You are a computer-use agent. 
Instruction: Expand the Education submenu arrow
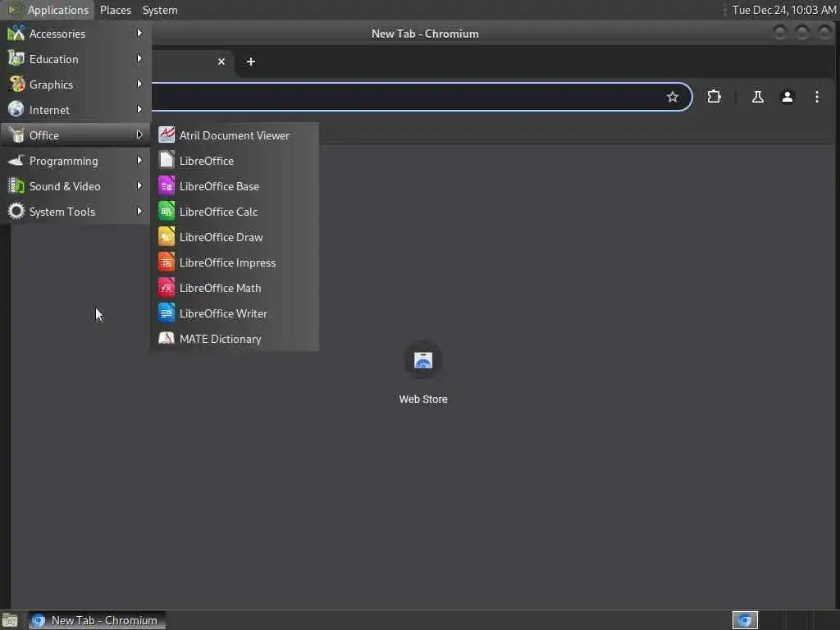point(139,58)
